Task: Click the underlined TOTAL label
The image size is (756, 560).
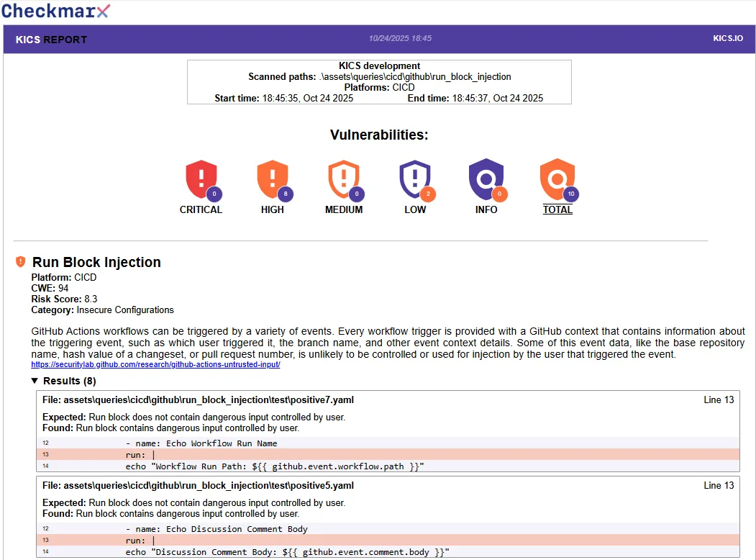Action: point(557,209)
